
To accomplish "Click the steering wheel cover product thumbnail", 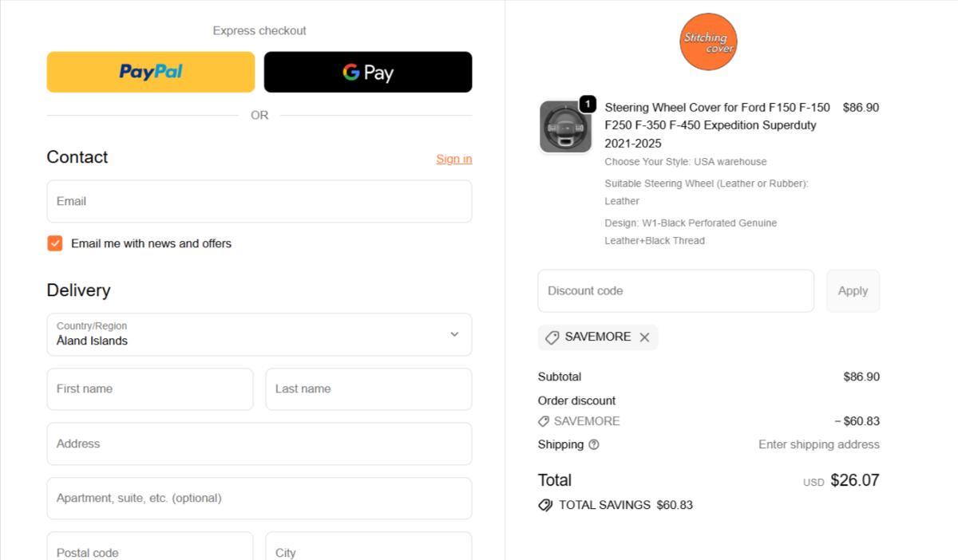I will [565, 127].
